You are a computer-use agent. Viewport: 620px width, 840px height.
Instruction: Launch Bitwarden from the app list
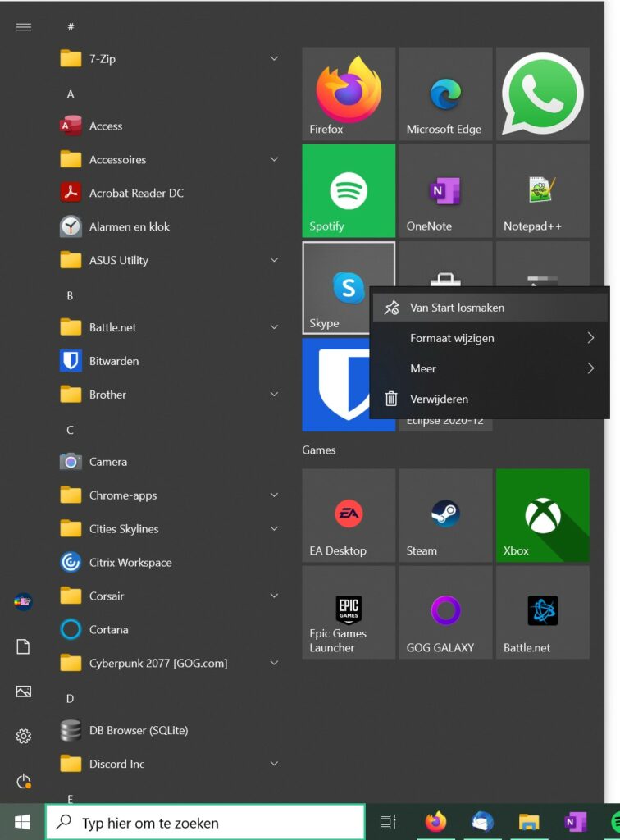[x=171, y=361]
